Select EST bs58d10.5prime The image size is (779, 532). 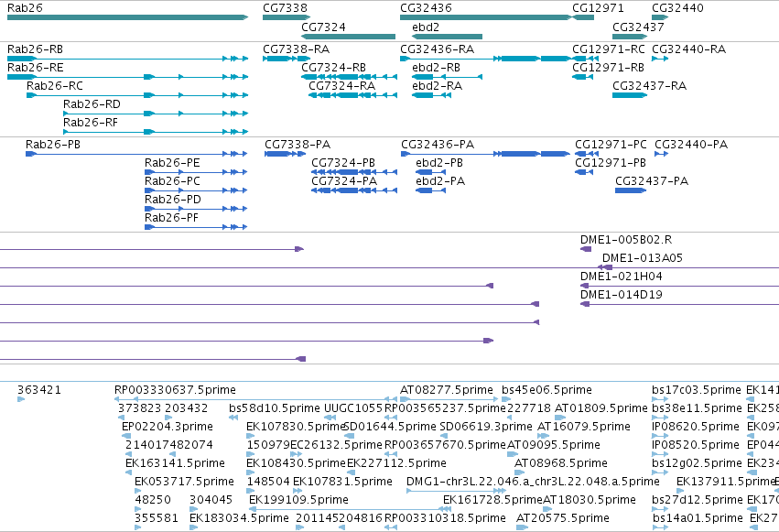233,418
